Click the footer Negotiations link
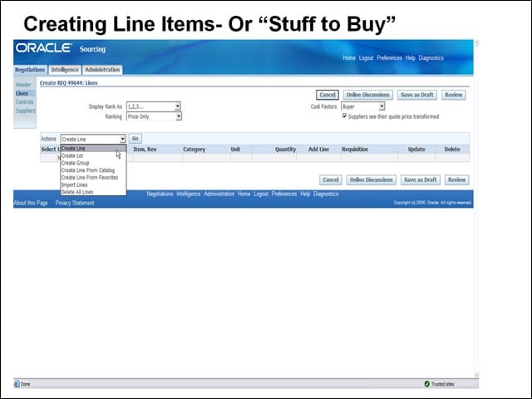Image resolution: width=532 pixels, height=399 pixels. coord(160,194)
